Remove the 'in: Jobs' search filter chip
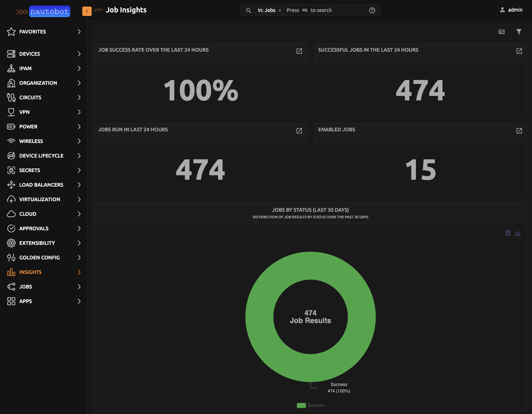The width and height of the screenshot is (532, 414). (x=280, y=10)
